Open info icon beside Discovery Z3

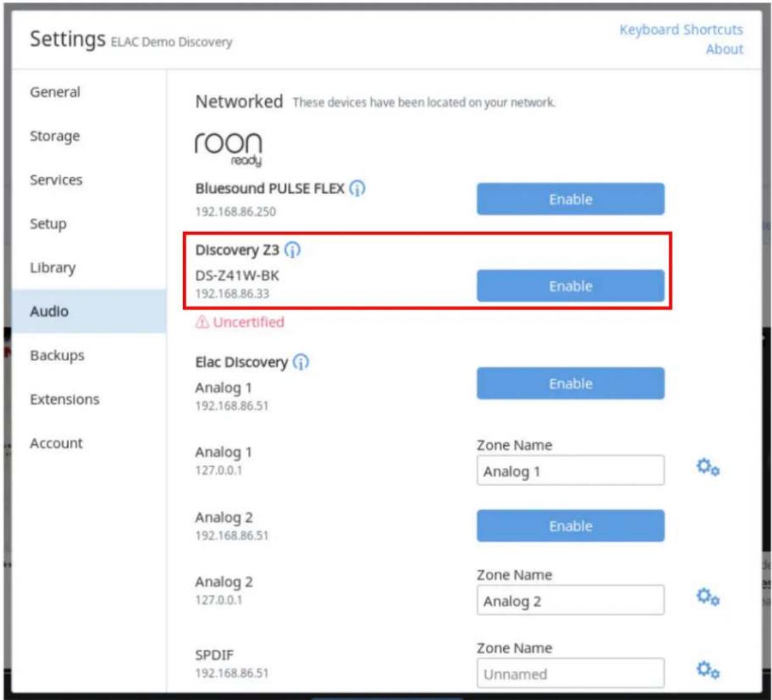click(x=292, y=250)
